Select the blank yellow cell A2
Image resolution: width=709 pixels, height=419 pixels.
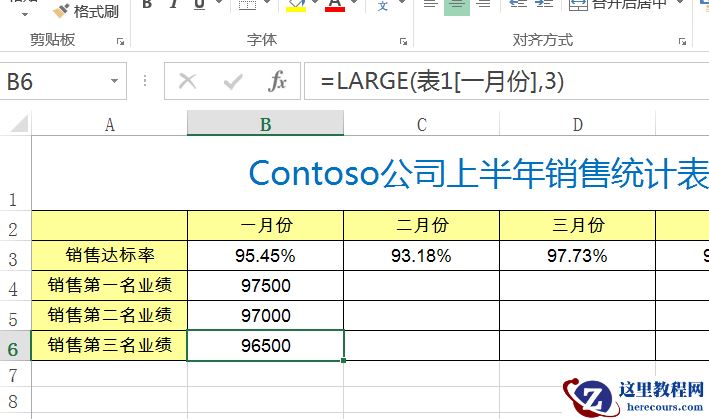click(x=109, y=226)
